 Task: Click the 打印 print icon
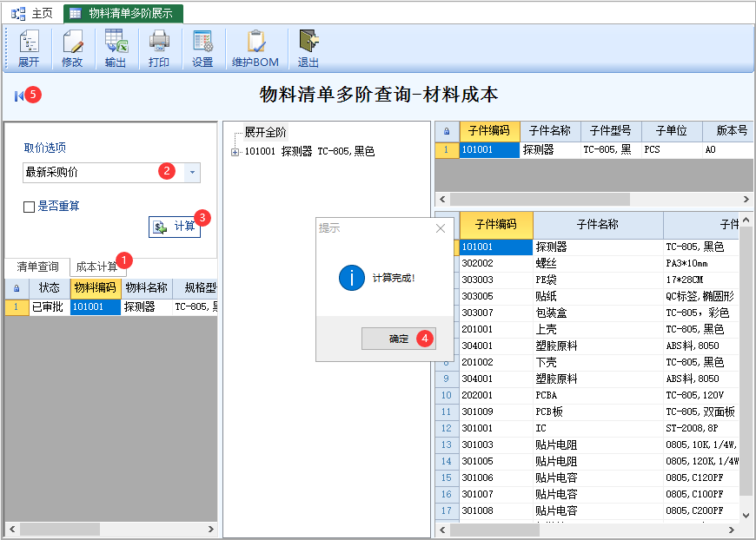(x=159, y=48)
